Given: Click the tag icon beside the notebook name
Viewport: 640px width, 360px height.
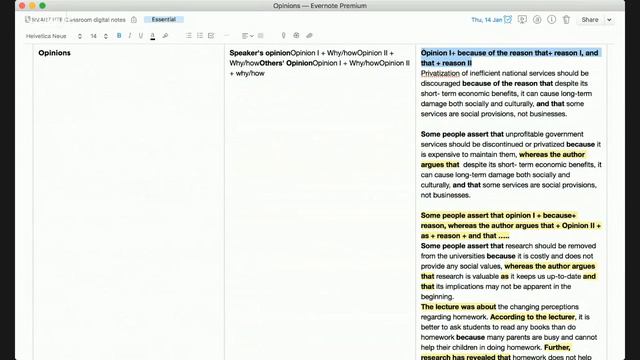Looking at the screenshot, I should [134, 20].
